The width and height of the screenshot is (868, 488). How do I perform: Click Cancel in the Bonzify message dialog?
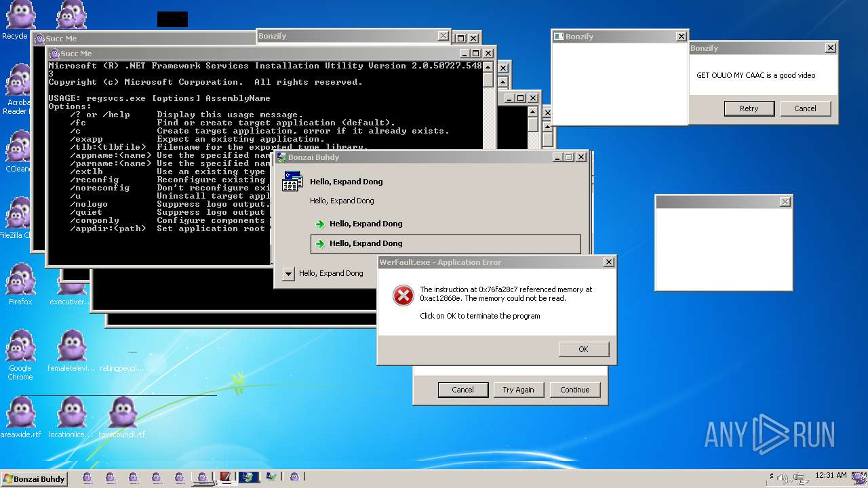(805, 108)
